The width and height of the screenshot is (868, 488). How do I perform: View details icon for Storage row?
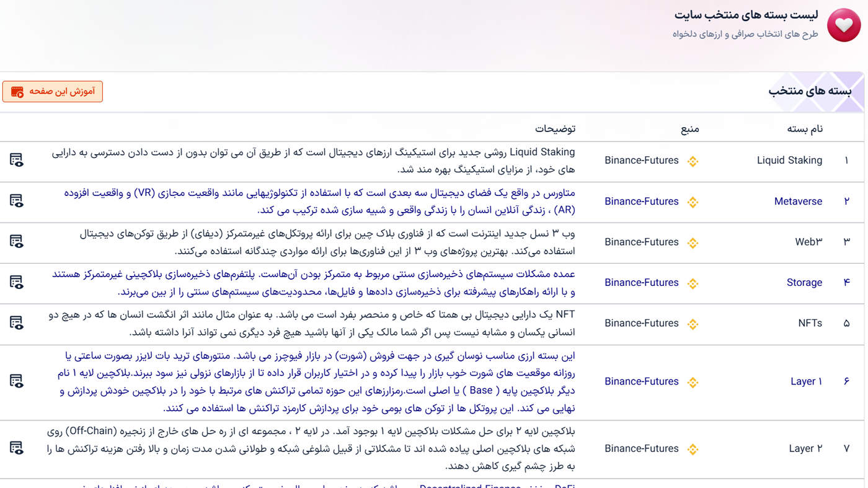(x=17, y=282)
